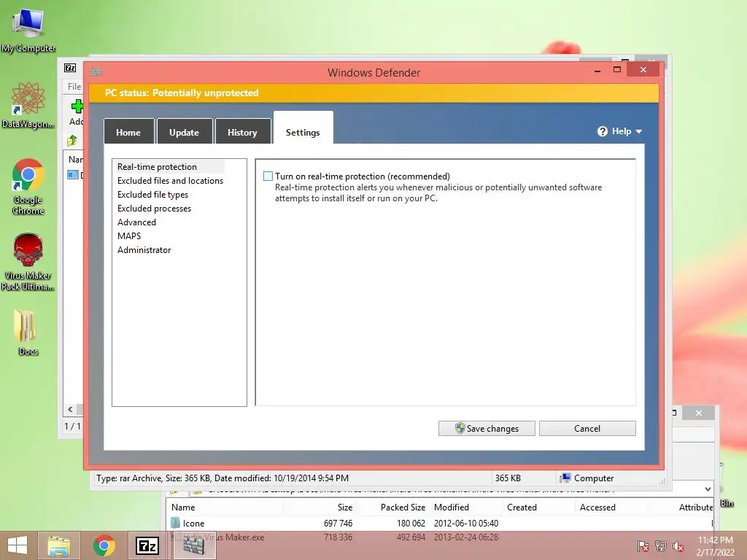Click the 365 KB status bar entry

(x=508, y=478)
